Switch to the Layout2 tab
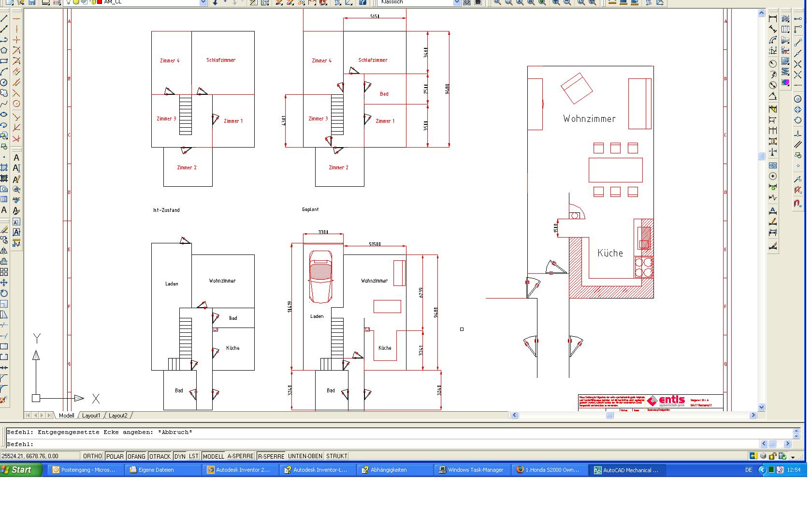This screenshot has width=812, height=508. [x=118, y=416]
